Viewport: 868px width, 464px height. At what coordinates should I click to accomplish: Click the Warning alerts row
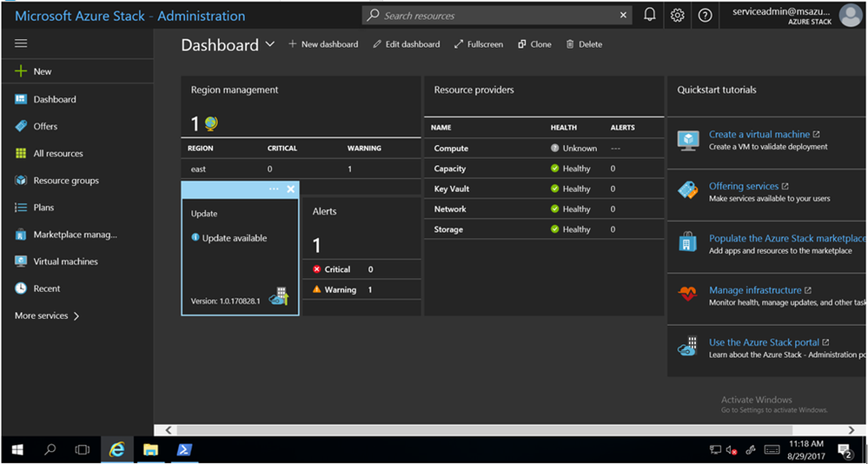click(x=362, y=289)
